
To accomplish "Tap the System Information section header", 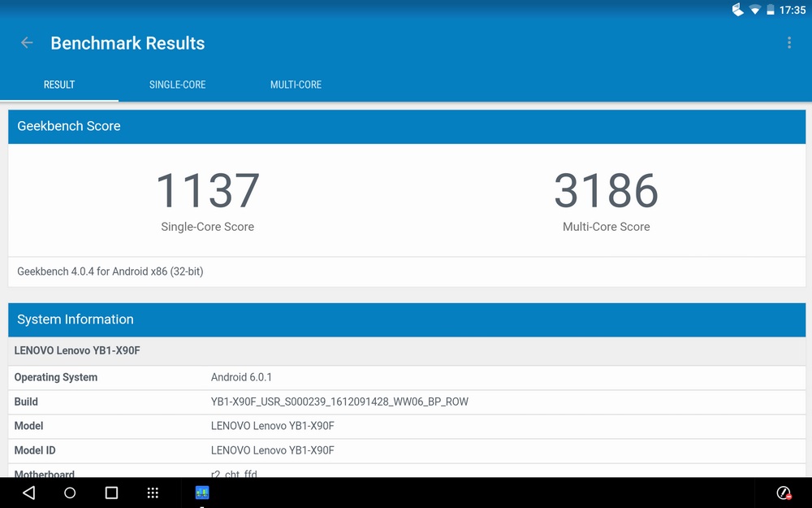I will click(x=407, y=319).
